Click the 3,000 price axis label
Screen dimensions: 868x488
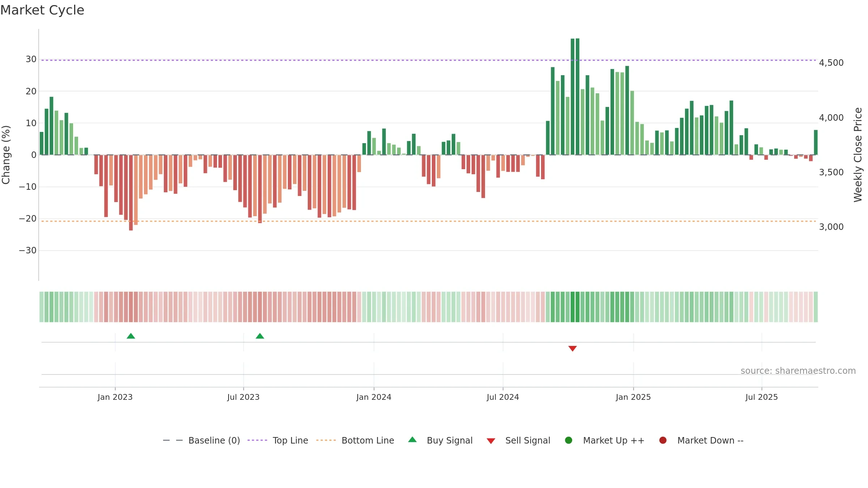[x=831, y=227]
